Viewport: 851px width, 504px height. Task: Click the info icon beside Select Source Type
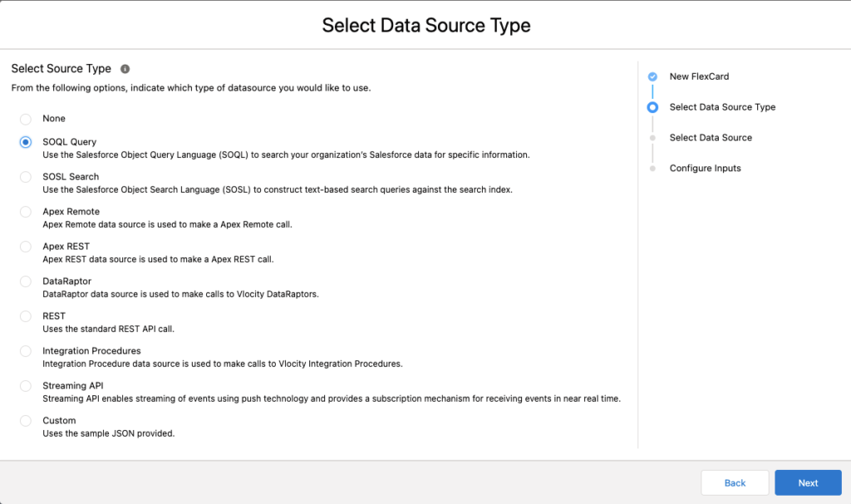(x=125, y=69)
